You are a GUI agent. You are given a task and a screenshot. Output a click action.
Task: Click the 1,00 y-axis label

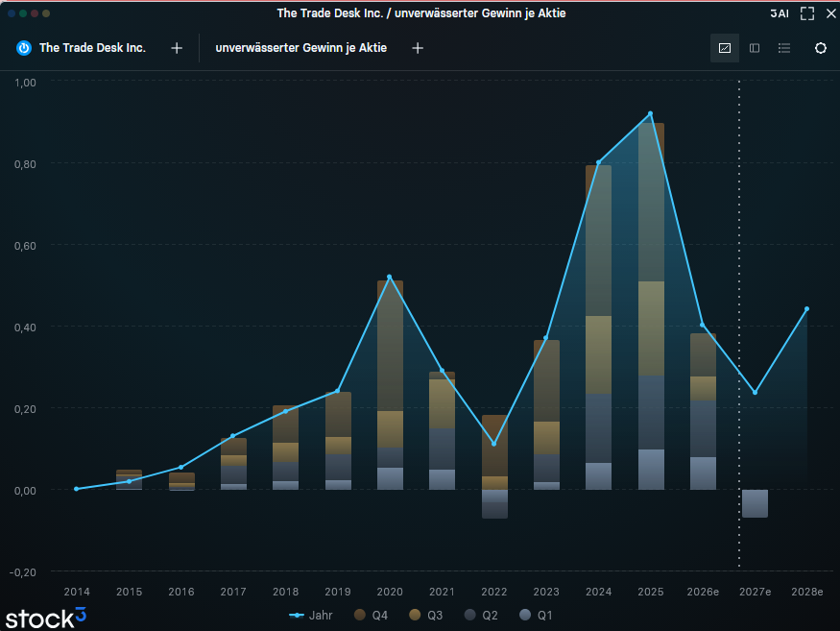tap(25, 83)
